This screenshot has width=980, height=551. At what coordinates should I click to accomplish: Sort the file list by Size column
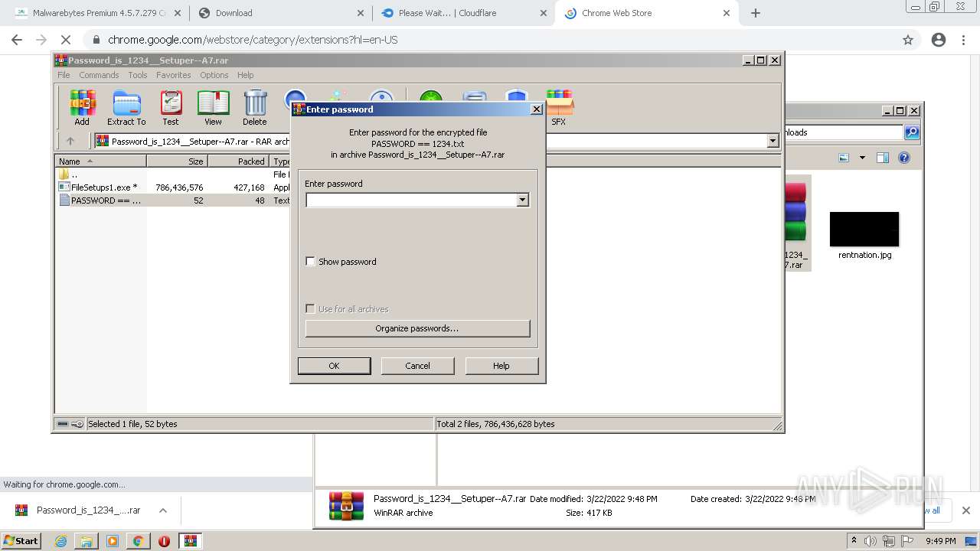(177, 161)
